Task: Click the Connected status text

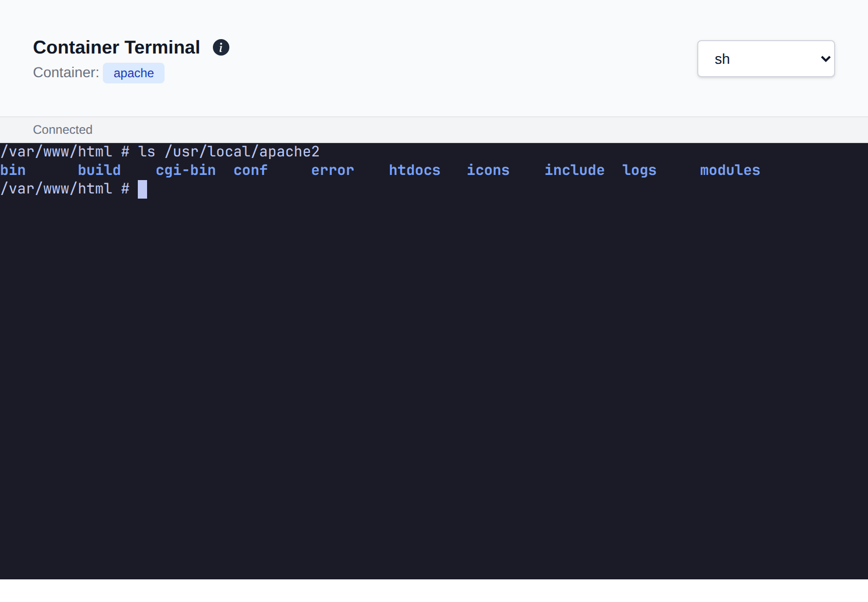Action: click(x=63, y=130)
